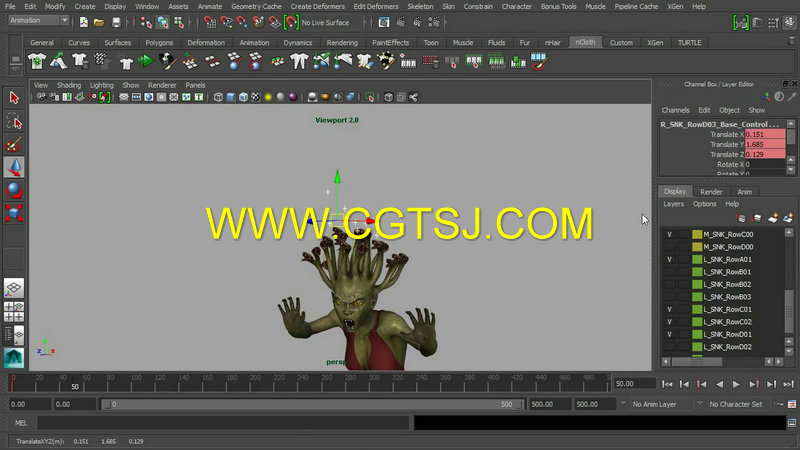Click the Create nCloth shirt icon
This screenshot has width=800, height=450.
[37, 61]
